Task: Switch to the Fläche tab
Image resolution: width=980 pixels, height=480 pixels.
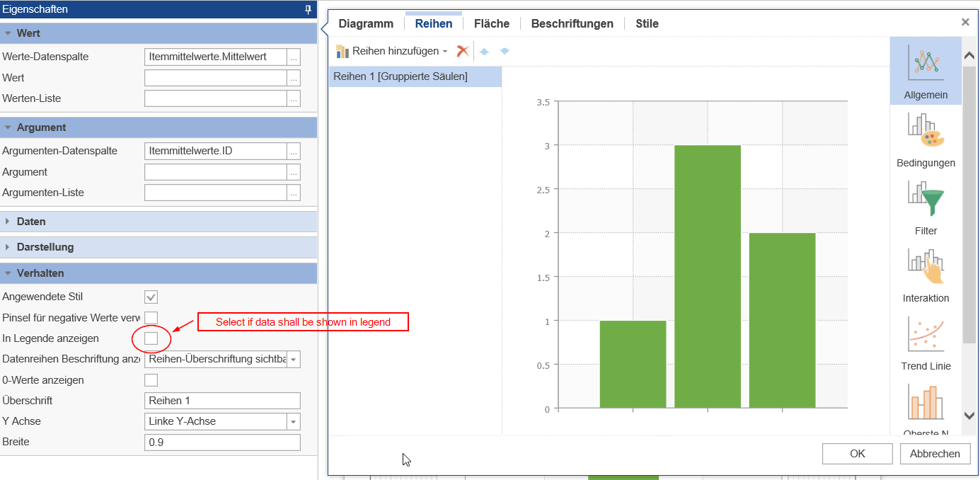Action: [x=492, y=23]
